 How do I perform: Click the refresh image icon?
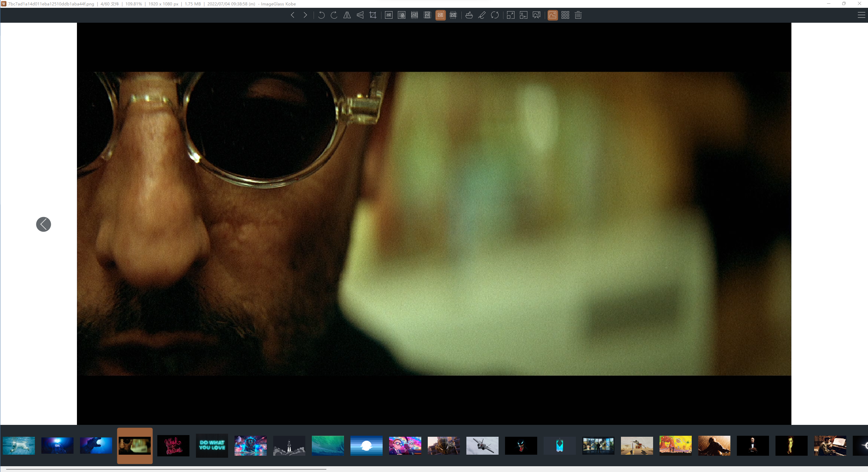tap(494, 15)
